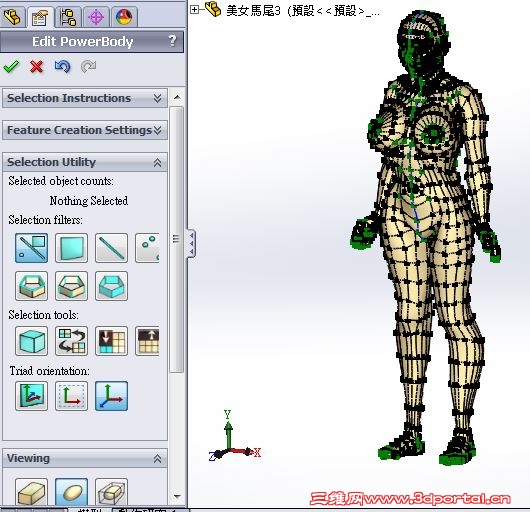Select the middle pentagon loop filter icon

click(x=71, y=286)
